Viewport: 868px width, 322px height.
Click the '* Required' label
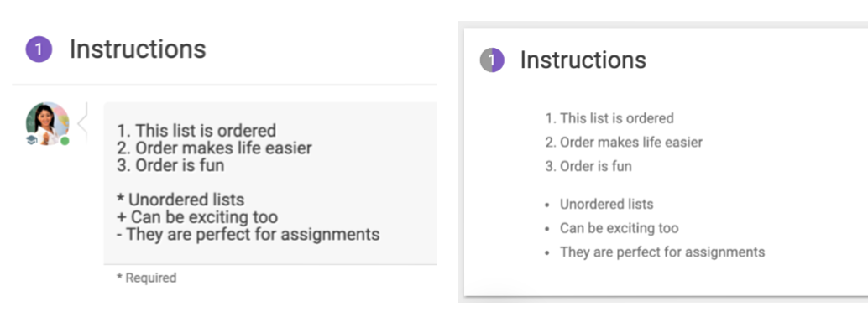(147, 278)
